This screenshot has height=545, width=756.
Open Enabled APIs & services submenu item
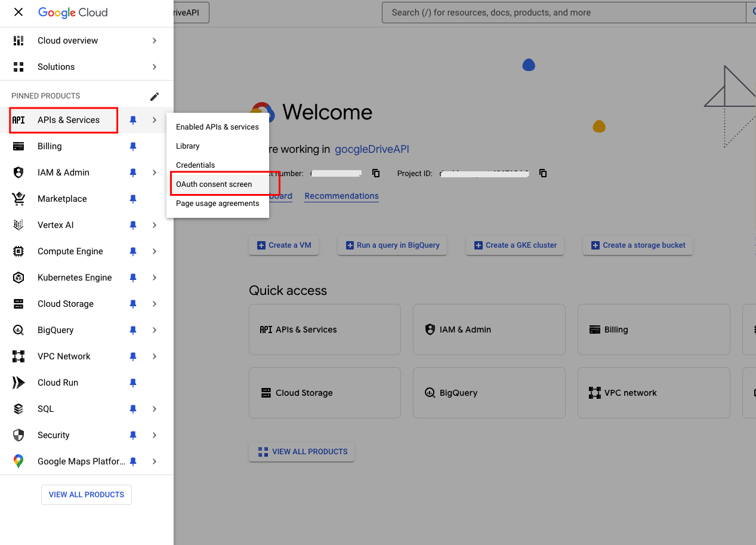217,127
